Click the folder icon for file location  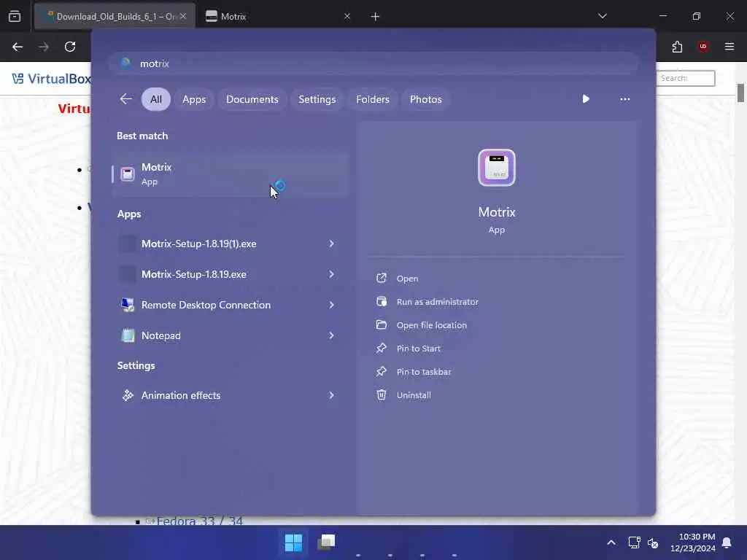[382, 324]
